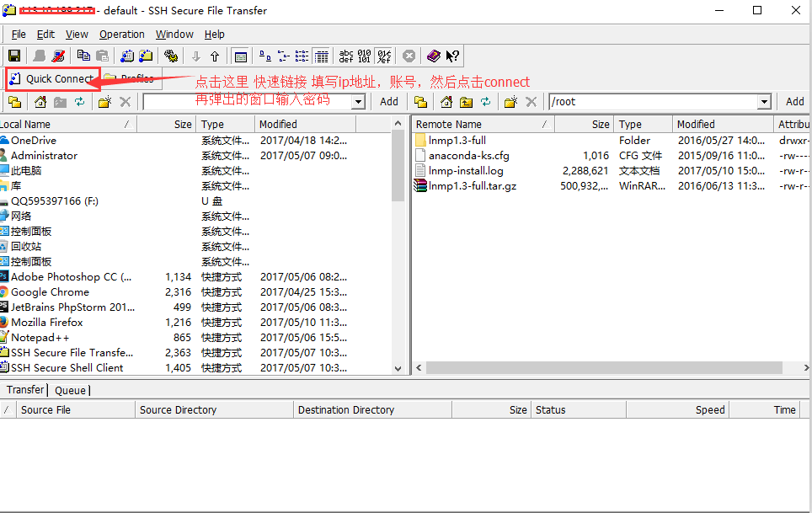The image size is (812, 513).
Task: Expand the remote path /root dropdown
Action: [764, 102]
